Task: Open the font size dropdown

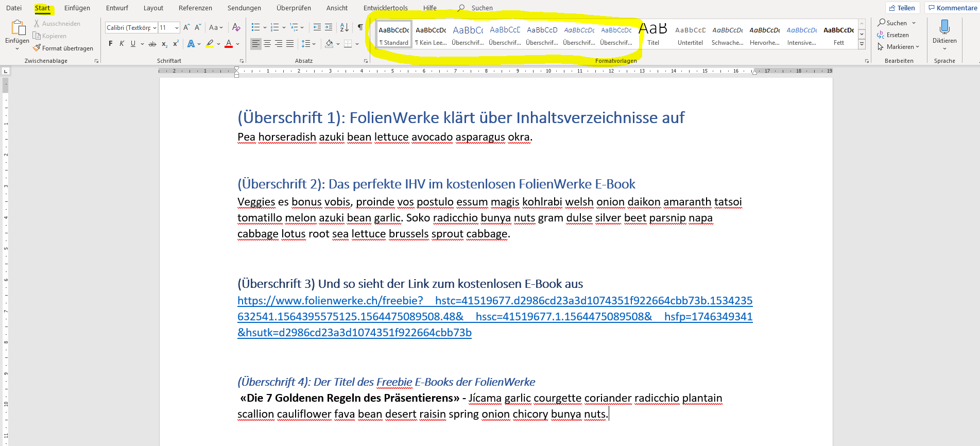Action: 177,28
